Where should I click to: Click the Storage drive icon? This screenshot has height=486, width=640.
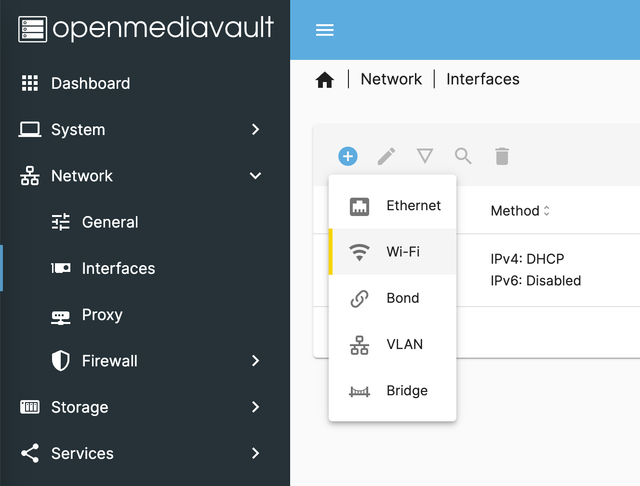coord(30,407)
